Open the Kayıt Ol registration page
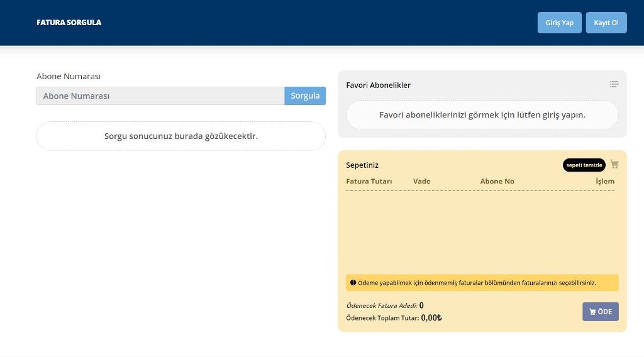 pos(606,23)
